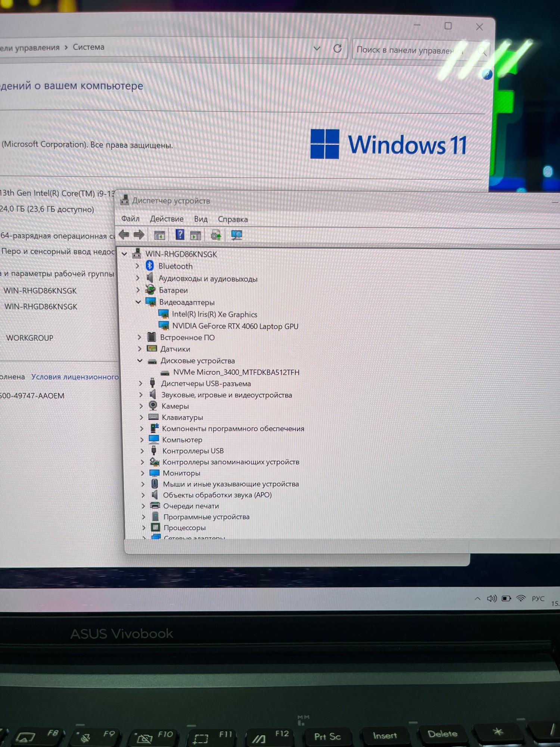Click the blue question mark Help toolbar icon
The height and width of the screenshot is (747, 560).
(180, 235)
